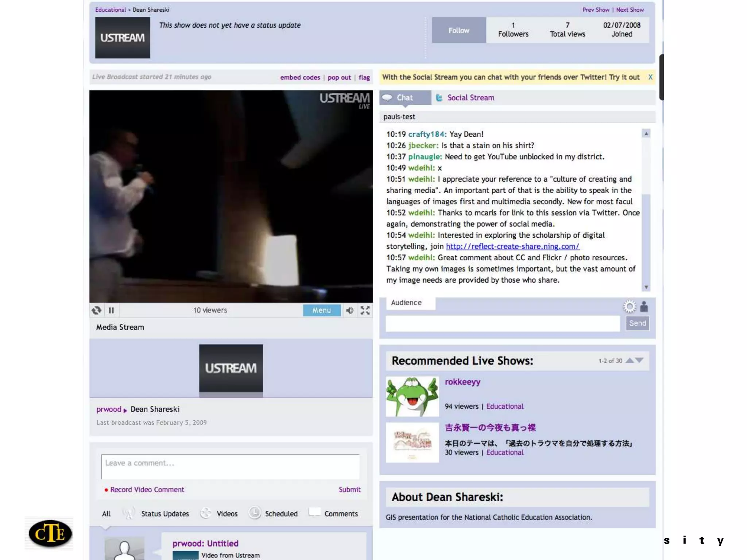Open the rokkeeyy show thumbnail

[412, 397]
